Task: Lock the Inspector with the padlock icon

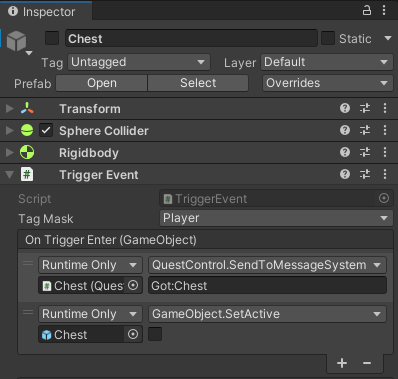Action: pyautogui.click(x=367, y=11)
